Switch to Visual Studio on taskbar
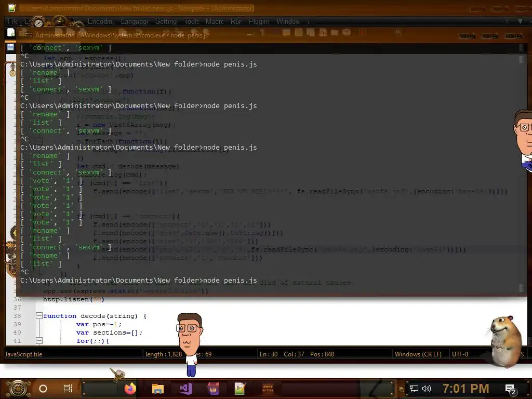 point(185,389)
